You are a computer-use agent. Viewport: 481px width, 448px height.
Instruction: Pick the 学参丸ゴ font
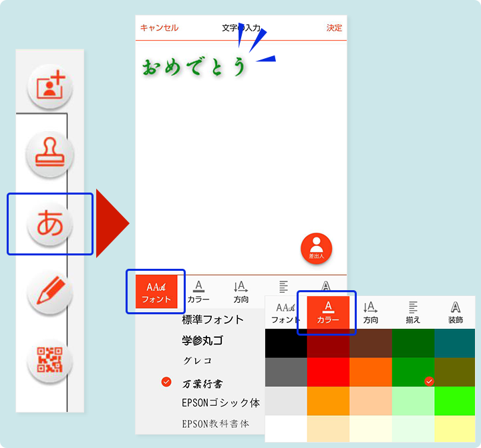pos(202,341)
